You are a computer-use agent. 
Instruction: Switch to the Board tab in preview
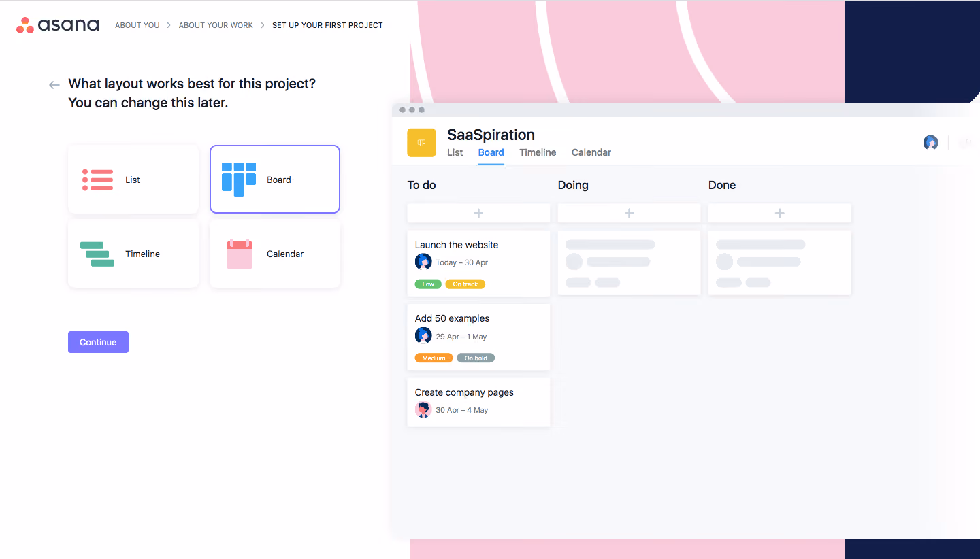click(x=491, y=152)
